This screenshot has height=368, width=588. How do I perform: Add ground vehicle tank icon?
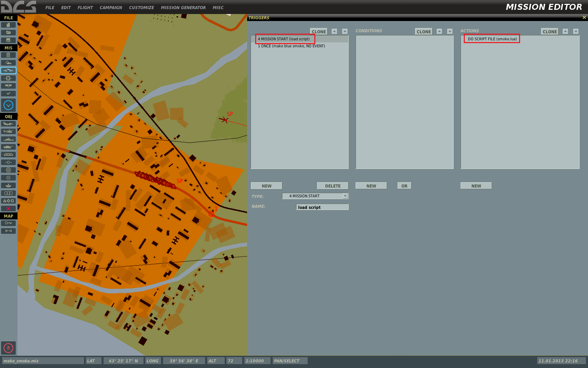8,147
